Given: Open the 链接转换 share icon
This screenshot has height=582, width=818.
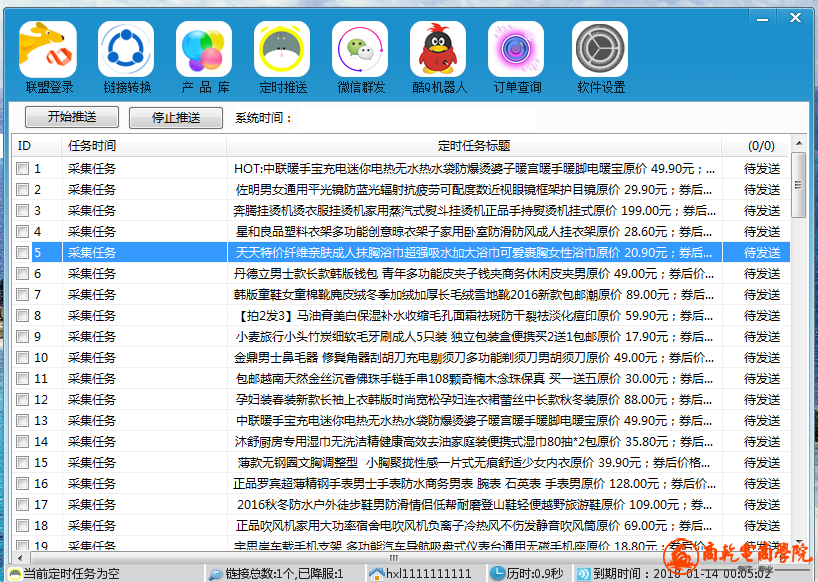Looking at the screenshot, I should pyautogui.click(x=126, y=50).
